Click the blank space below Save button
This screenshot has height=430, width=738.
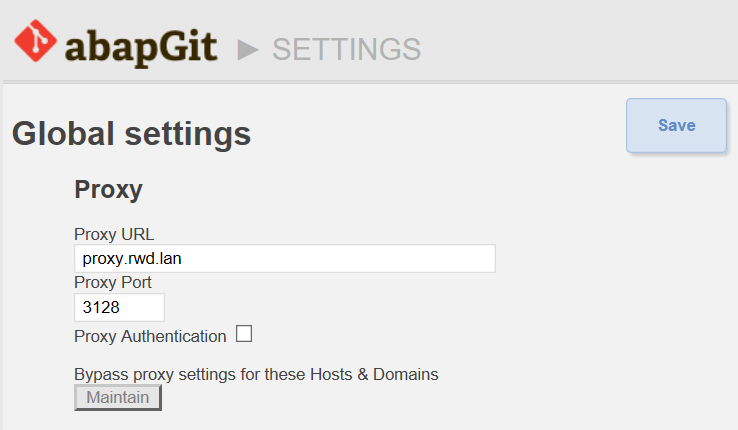click(676, 212)
